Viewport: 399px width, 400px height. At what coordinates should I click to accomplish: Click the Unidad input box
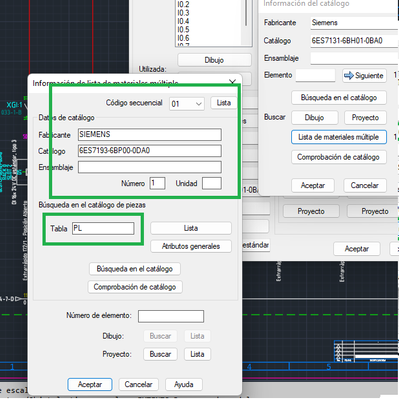(212, 183)
